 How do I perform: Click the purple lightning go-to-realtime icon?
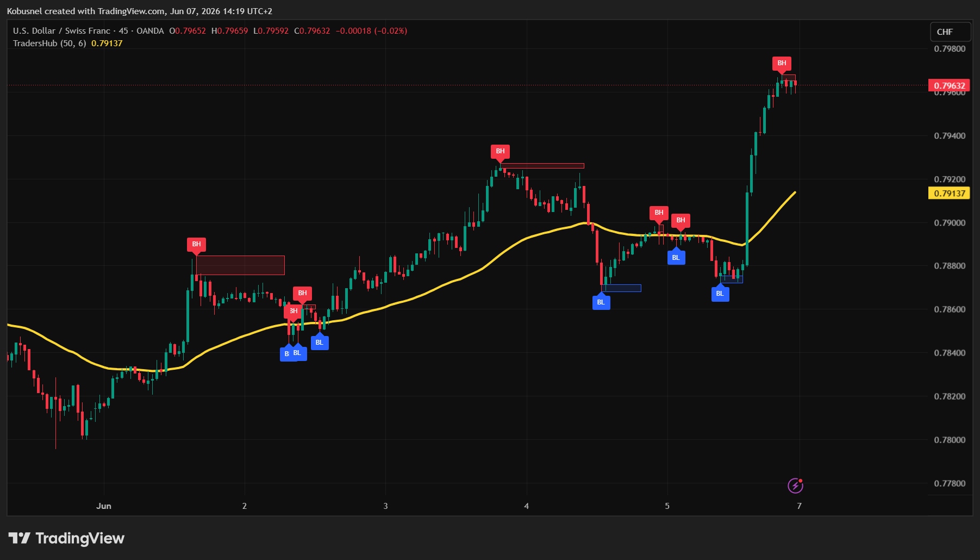pos(795,486)
